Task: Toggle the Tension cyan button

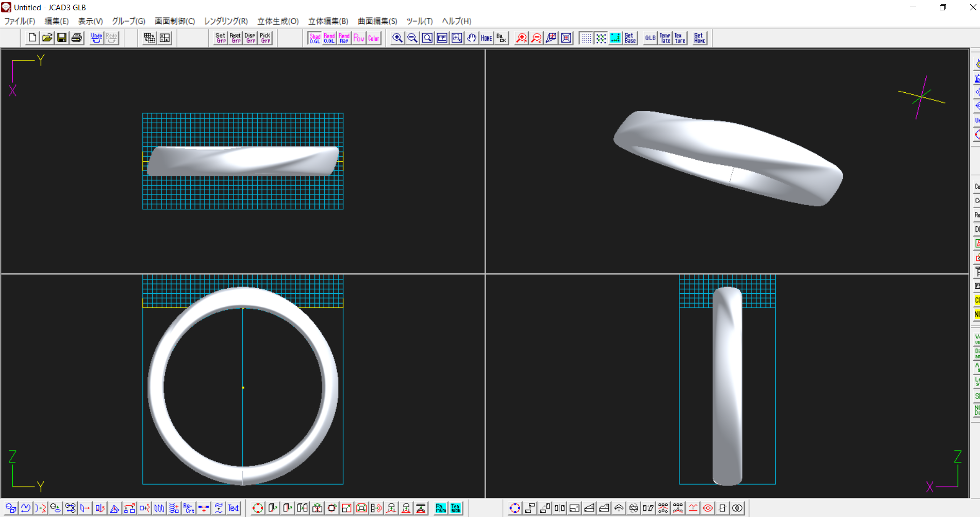Action: 456,508
